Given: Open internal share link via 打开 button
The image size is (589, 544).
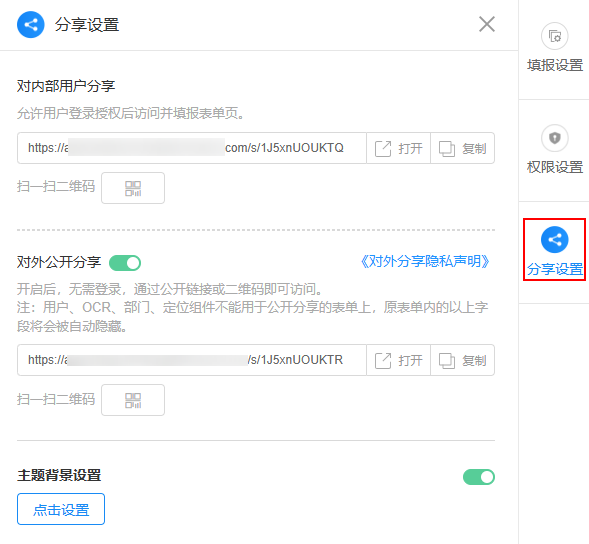Looking at the screenshot, I should 399,148.
